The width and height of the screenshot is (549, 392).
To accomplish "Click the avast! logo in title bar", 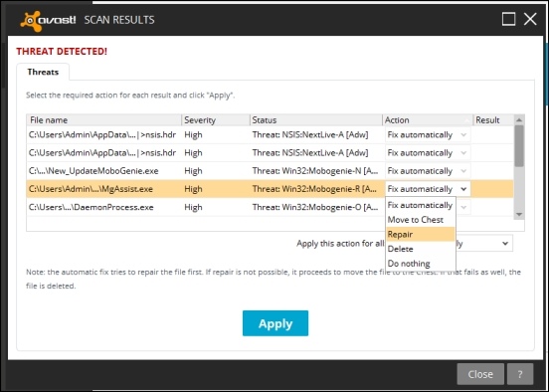I will 48,21.
